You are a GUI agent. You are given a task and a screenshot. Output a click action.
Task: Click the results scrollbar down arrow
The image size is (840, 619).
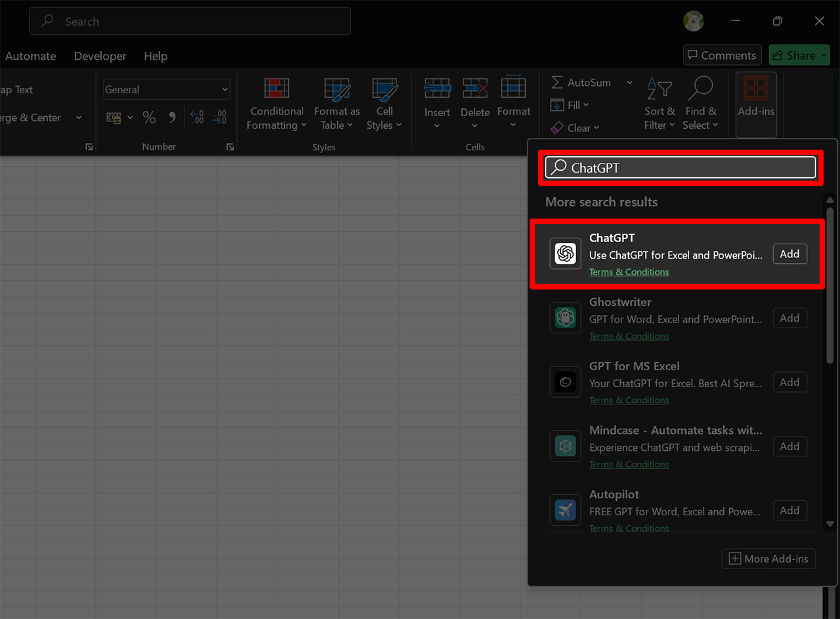[829, 523]
